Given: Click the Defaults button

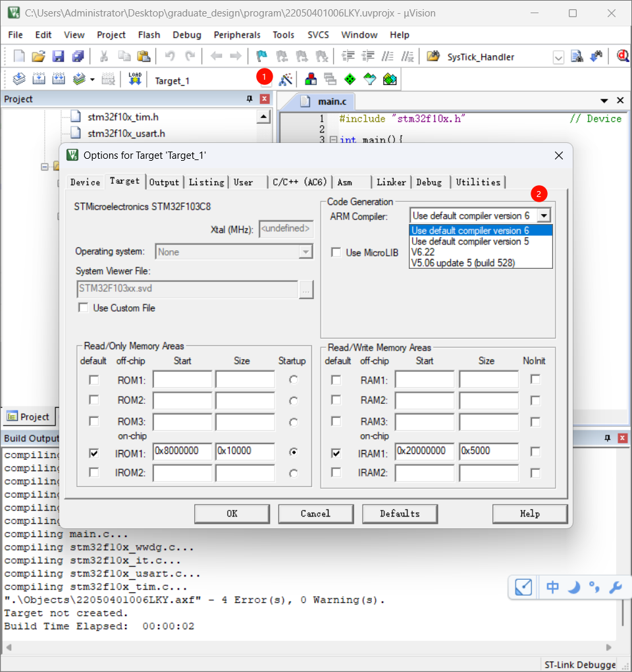Looking at the screenshot, I should (400, 513).
